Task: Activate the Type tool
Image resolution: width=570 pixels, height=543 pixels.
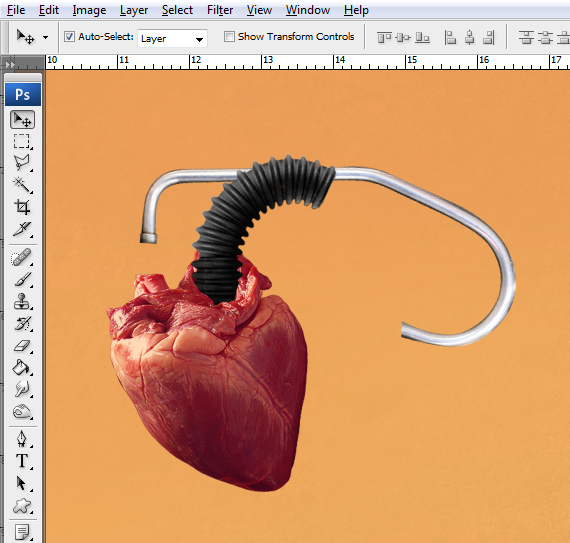Action: [x=22, y=461]
